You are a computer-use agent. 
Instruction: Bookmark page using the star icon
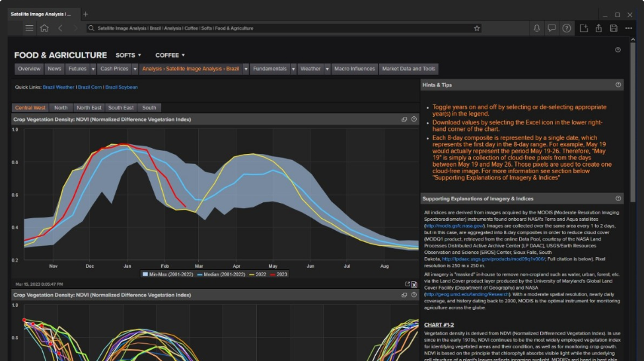(x=477, y=28)
